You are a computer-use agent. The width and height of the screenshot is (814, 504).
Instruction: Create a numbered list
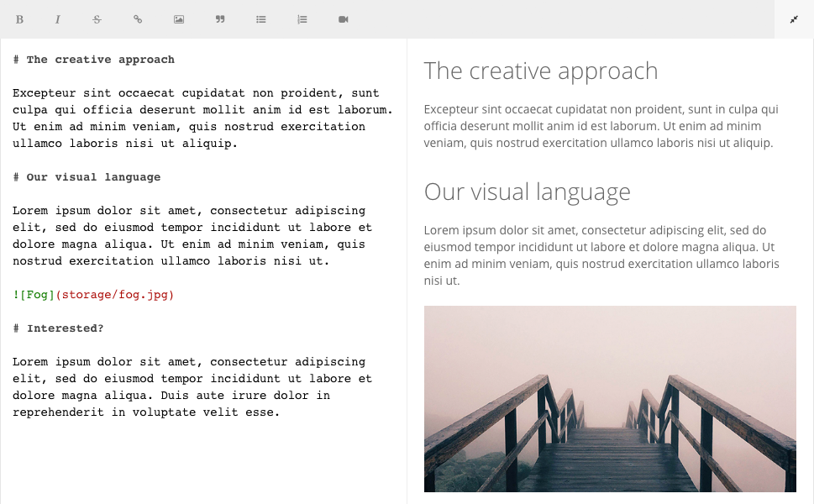click(302, 19)
